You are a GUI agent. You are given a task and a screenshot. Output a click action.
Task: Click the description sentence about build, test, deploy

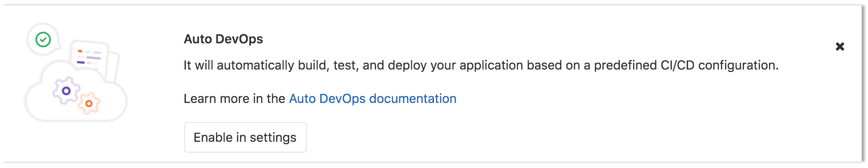pos(481,65)
